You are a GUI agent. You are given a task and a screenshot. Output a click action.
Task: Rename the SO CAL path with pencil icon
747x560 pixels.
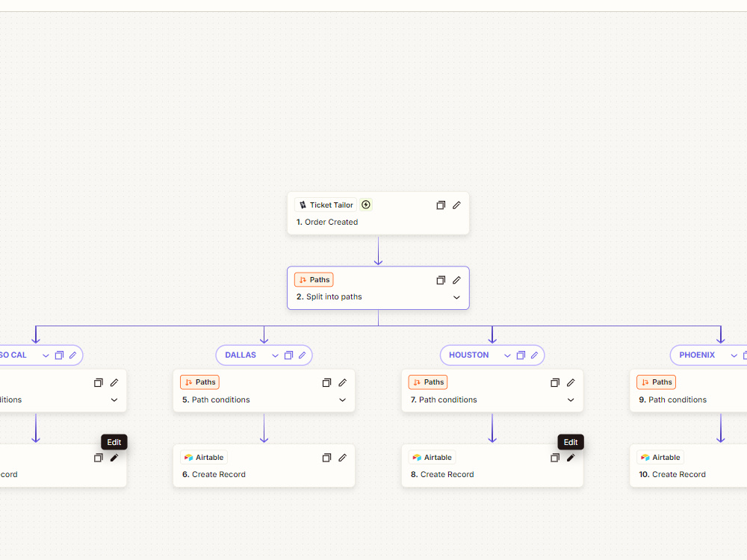(x=73, y=355)
